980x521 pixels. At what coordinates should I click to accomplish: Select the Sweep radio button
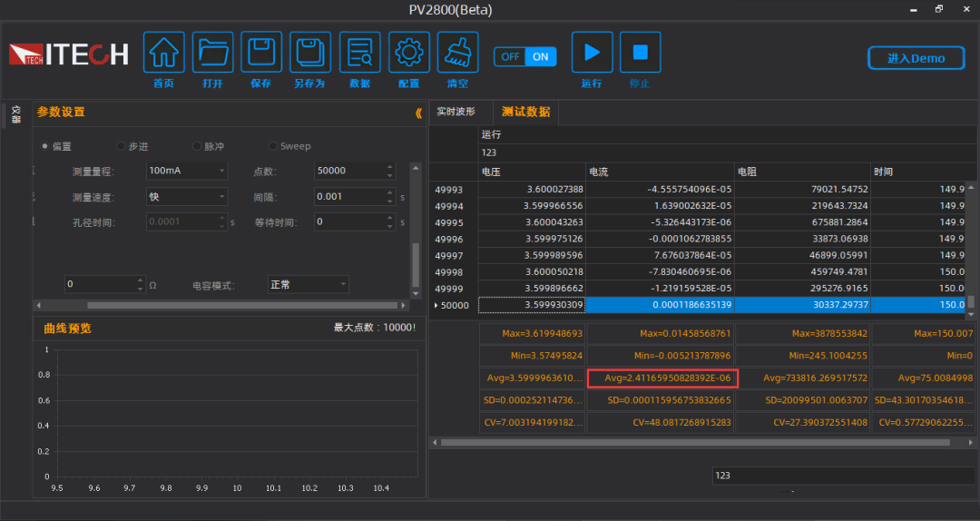click(272, 146)
